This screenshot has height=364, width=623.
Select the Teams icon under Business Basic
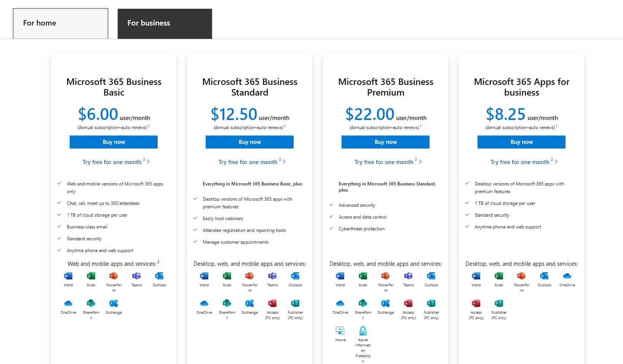click(136, 276)
